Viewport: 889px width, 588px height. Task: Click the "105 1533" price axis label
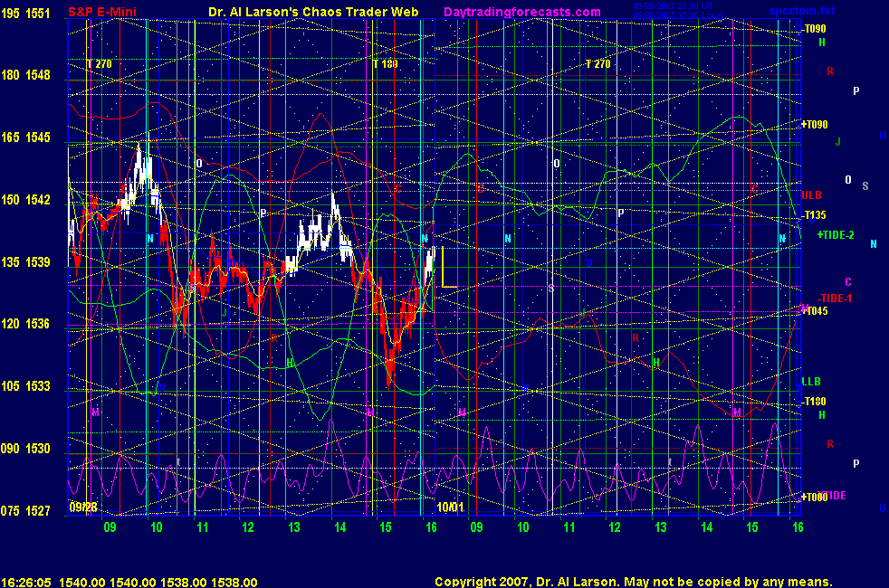pyautogui.click(x=25, y=386)
